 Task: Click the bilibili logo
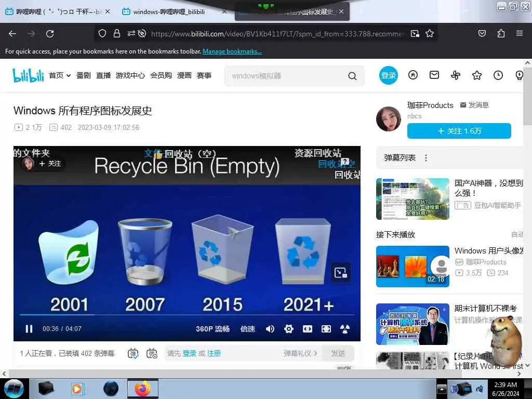tap(28, 75)
